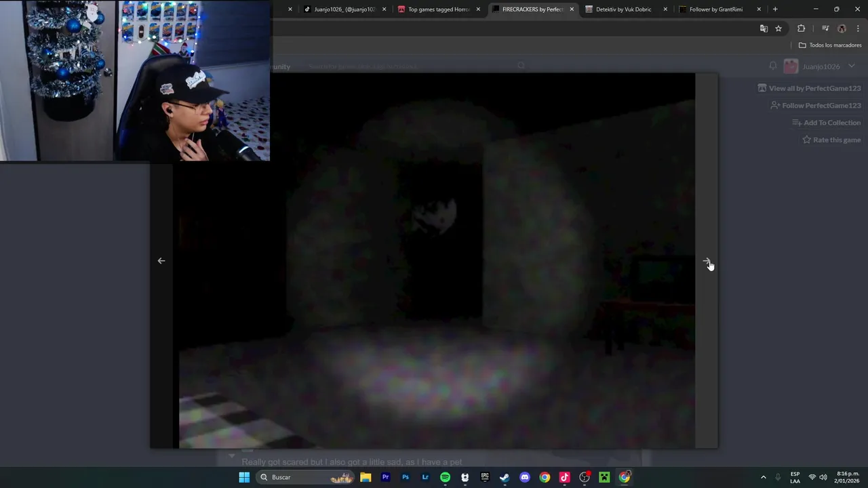Screen dimensions: 868x488
Task: Open File Explorer from the taskbar
Action: 366,477
